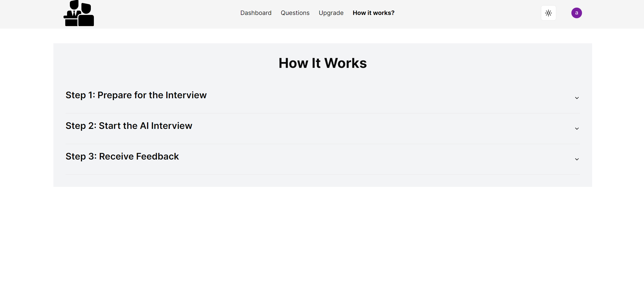Expand Step 1 chevron arrow
The image size is (644, 294).
577,98
